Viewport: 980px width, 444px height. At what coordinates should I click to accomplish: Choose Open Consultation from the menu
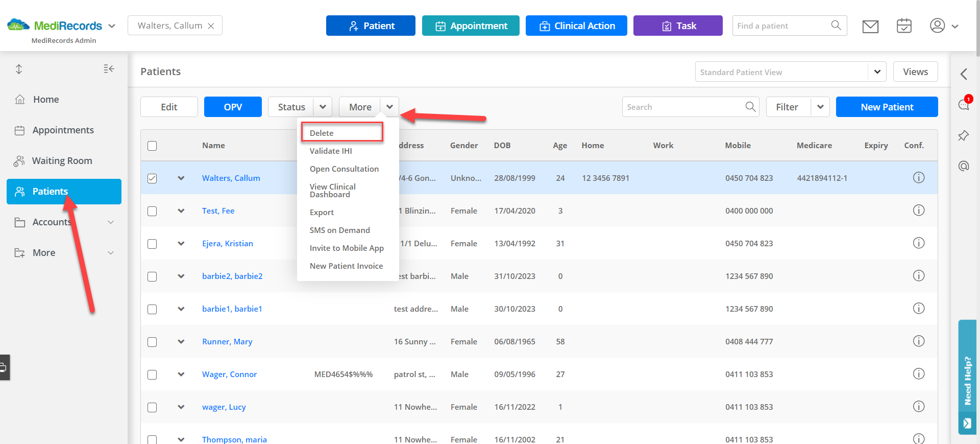coord(344,169)
